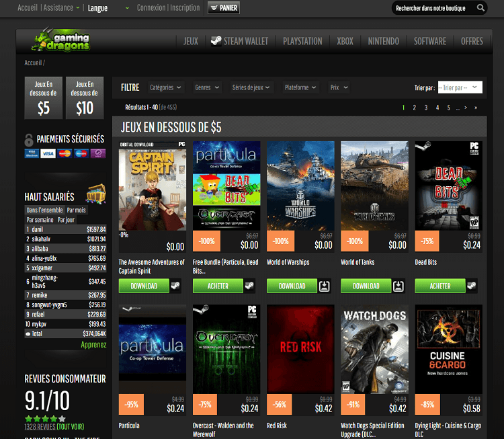Go to results page 5
This screenshot has width=504, height=439.
point(449,108)
